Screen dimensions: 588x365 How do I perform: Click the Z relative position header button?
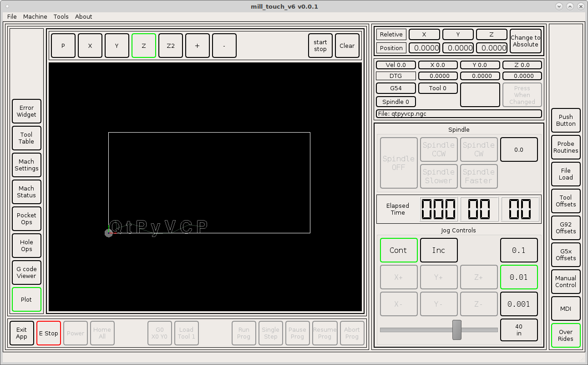[x=492, y=34]
